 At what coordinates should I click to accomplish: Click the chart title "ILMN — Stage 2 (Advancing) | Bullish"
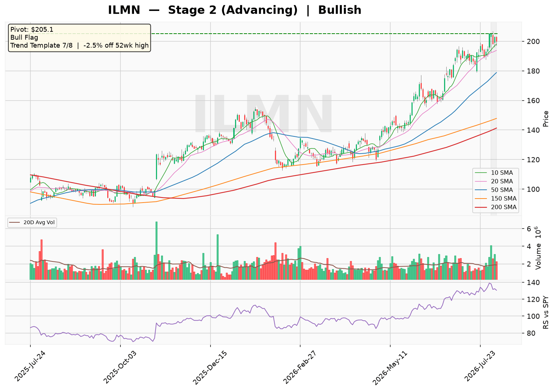[235, 10]
